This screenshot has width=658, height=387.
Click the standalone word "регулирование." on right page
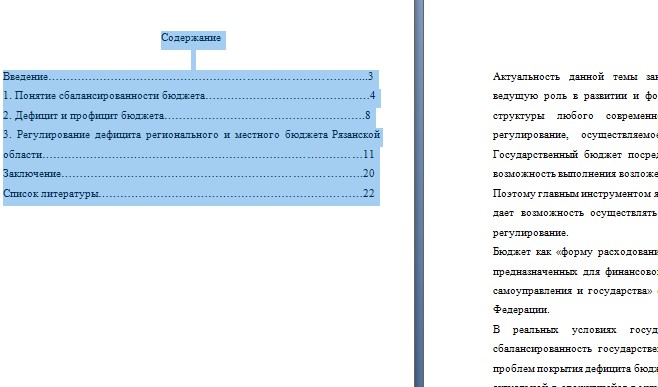(530, 233)
